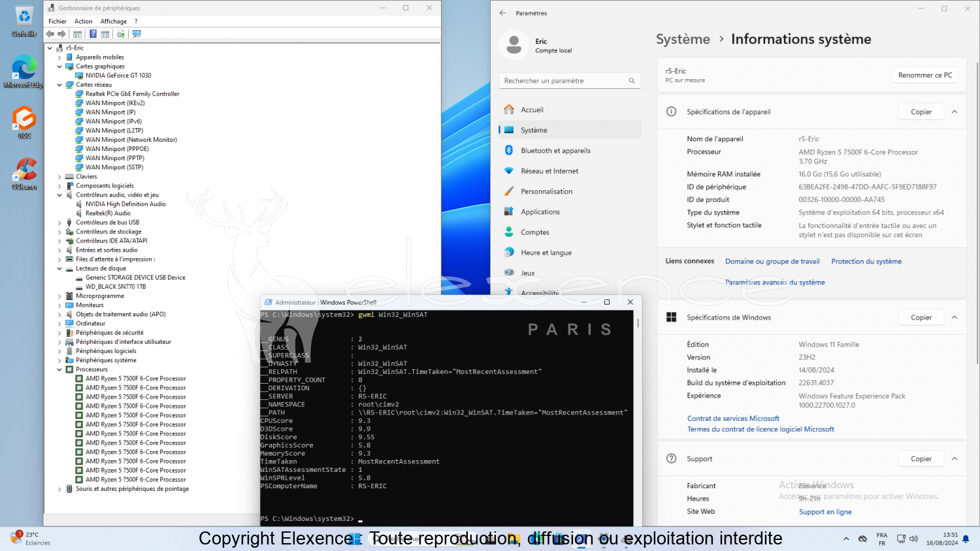The image size is (980, 551).
Task: Click the Renommer ce PC button
Action: [x=925, y=75]
